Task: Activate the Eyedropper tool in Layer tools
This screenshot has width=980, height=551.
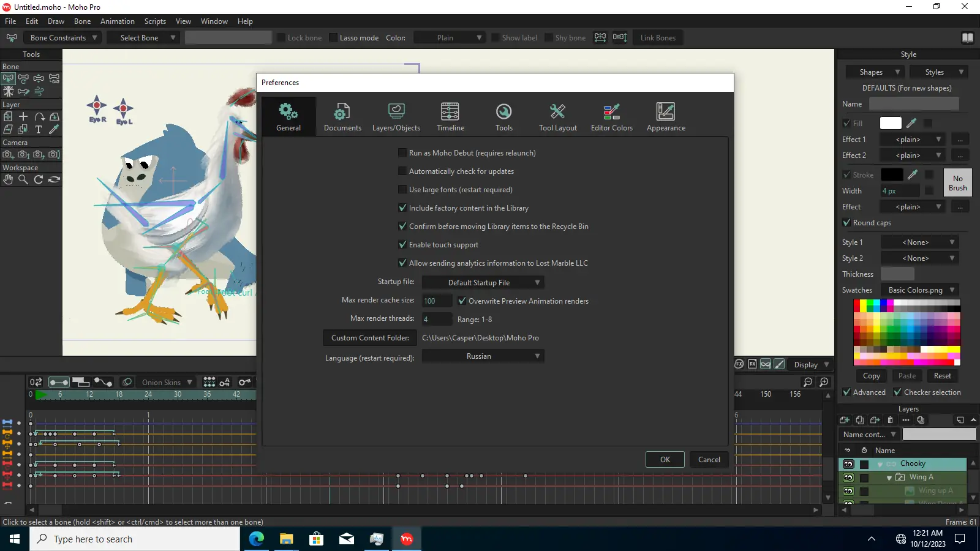Action: (54, 129)
